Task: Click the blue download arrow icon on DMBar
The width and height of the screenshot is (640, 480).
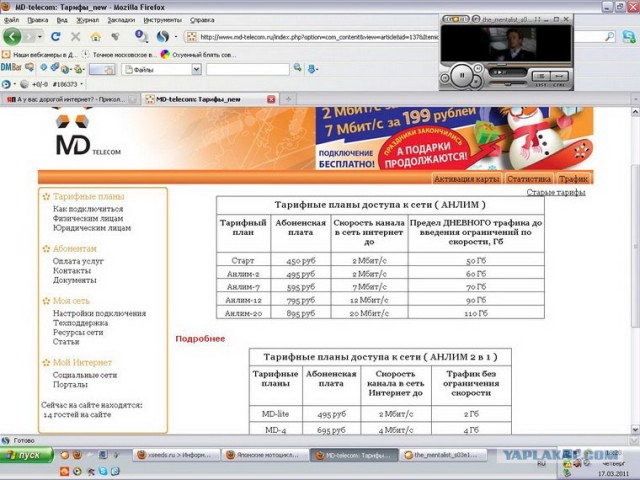Action: pos(312,69)
